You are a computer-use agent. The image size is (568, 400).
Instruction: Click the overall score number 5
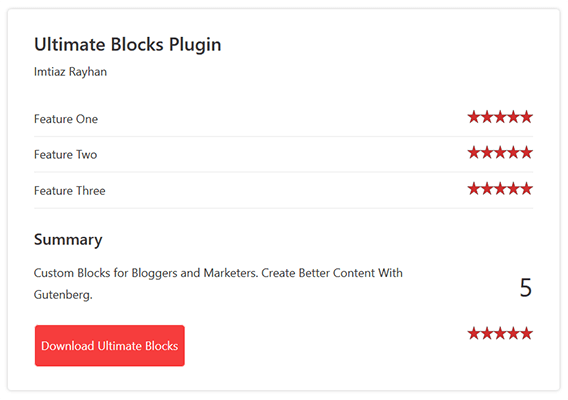(526, 288)
